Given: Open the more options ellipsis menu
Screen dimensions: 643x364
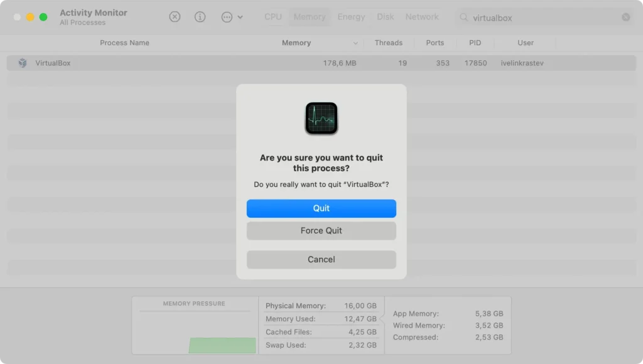Looking at the screenshot, I should (227, 17).
